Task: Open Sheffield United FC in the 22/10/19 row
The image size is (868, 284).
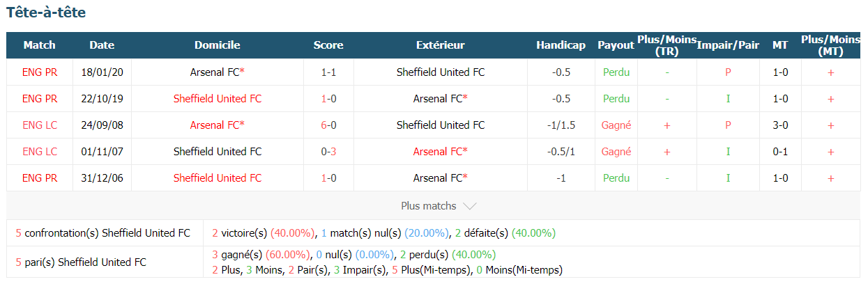Action: [217, 98]
